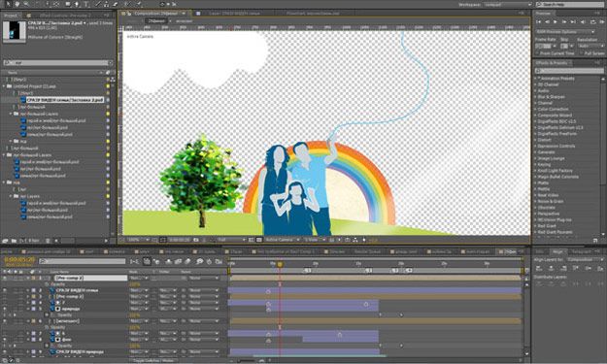Click the yellow current-time indicator on timeline
Image resolution: width=607 pixels, height=364 pixels.
point(280,264)
